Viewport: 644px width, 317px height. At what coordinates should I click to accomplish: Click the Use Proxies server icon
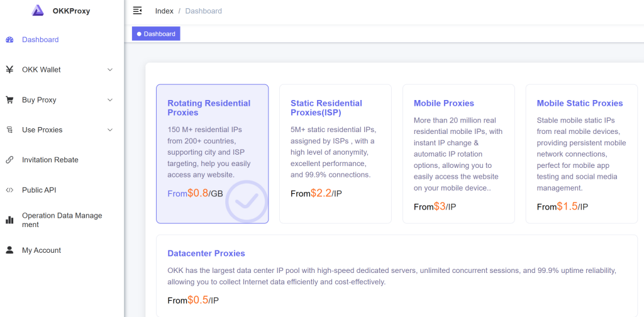9,130
